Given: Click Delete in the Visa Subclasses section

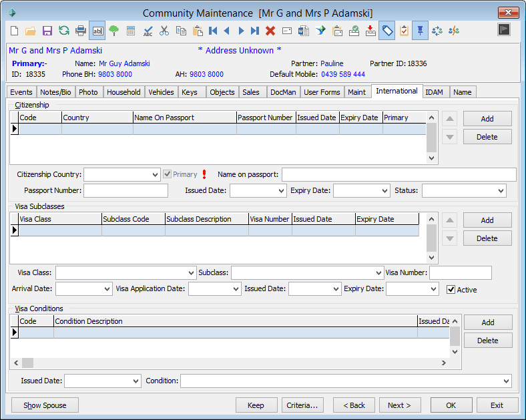Looking at the screenshot, I should point(487,238).
